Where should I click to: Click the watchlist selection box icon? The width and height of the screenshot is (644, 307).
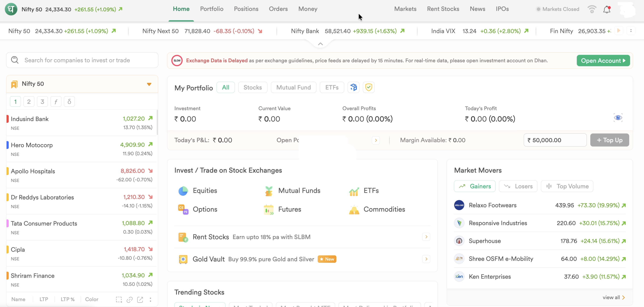(119, 299)
